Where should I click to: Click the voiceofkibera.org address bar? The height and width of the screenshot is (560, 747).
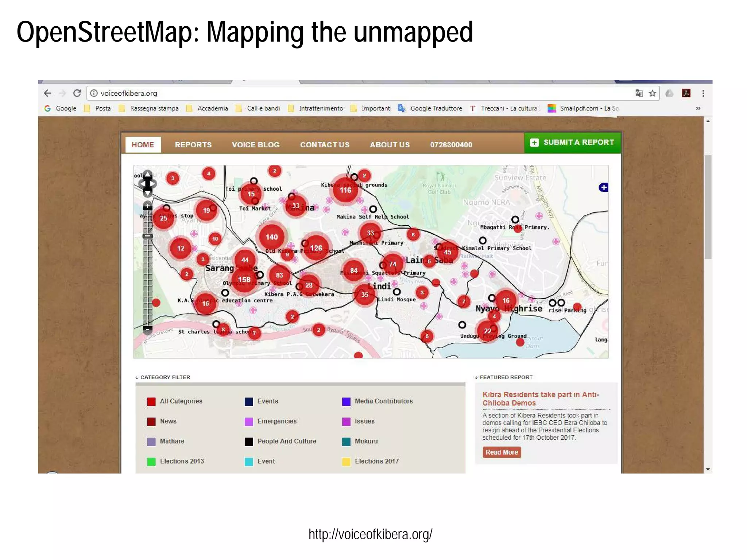[x=373, y=93]
